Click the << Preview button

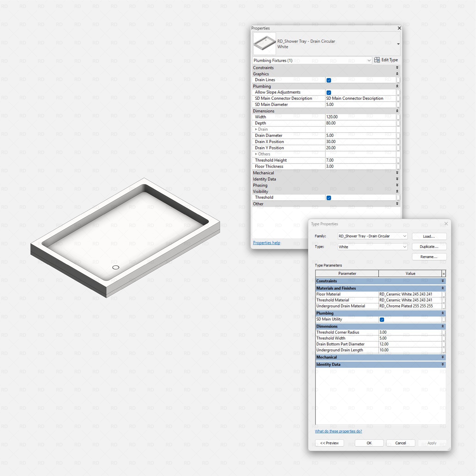(x=329, y=443)
